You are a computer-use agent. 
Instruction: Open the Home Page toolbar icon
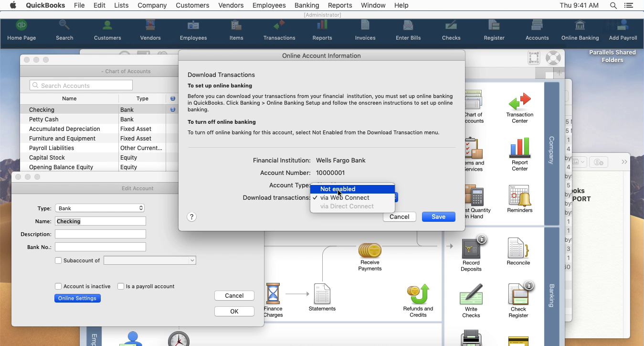pyautogui.click(x=21, y=30)
